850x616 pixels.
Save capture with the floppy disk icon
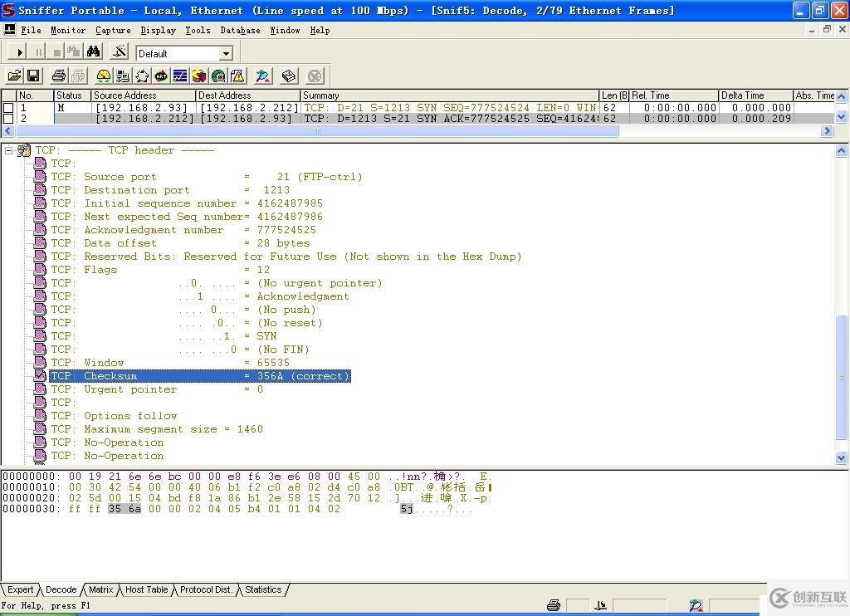coord(33,76)
